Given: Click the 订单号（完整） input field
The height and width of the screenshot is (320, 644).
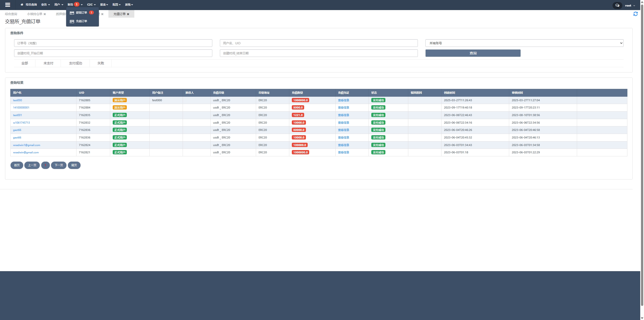Looking at the screenshot, I should coord(113,43).
